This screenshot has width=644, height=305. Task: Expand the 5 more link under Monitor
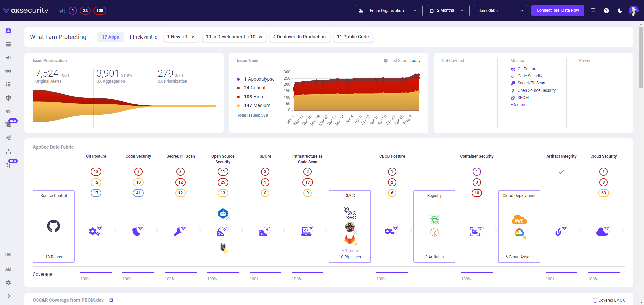[518, 105]
